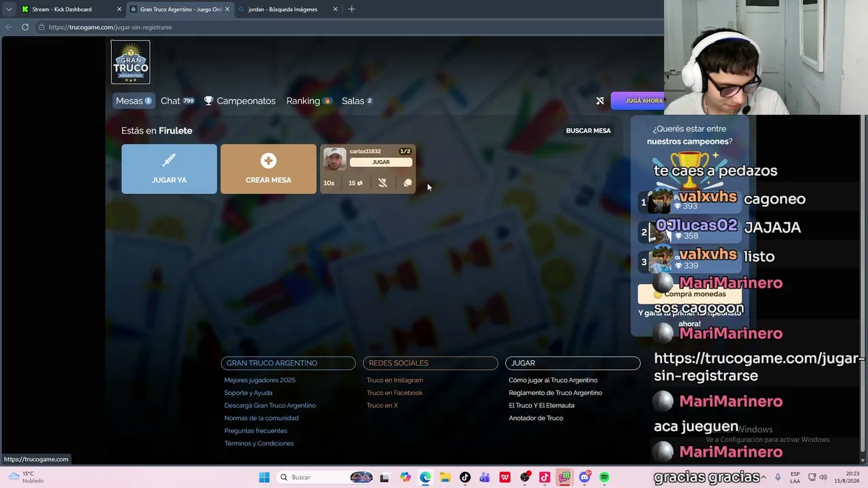Open Copilot from the taskbar
Image resolution: width=868 pixels, height=488 pixels.
pos(406,477)
